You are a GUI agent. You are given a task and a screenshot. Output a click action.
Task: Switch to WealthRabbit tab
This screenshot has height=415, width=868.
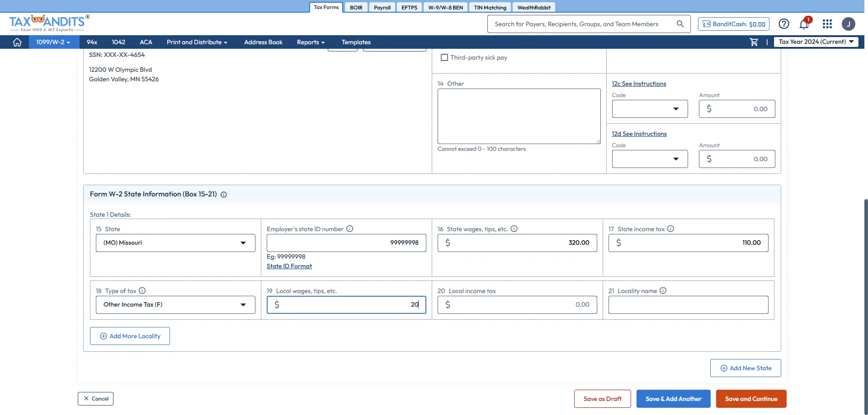[x=534, y=8]
